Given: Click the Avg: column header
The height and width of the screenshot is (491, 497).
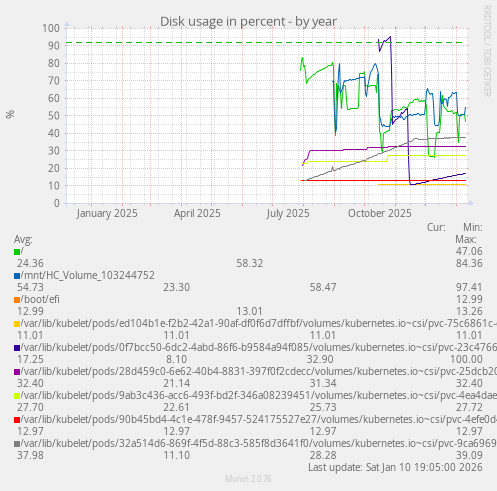Looking at the screenshot, I should point(23,239).
